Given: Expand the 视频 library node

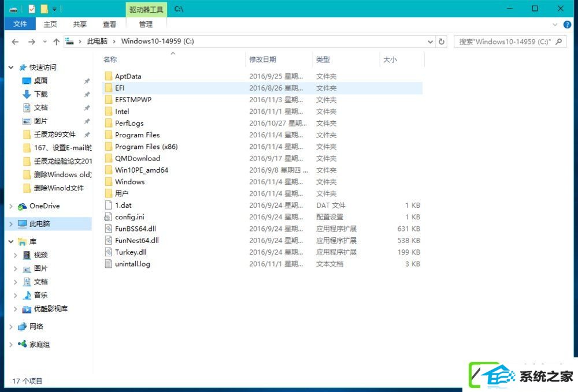Looking at the screenshot, I should pyautogui.click(x=16, y=255).
